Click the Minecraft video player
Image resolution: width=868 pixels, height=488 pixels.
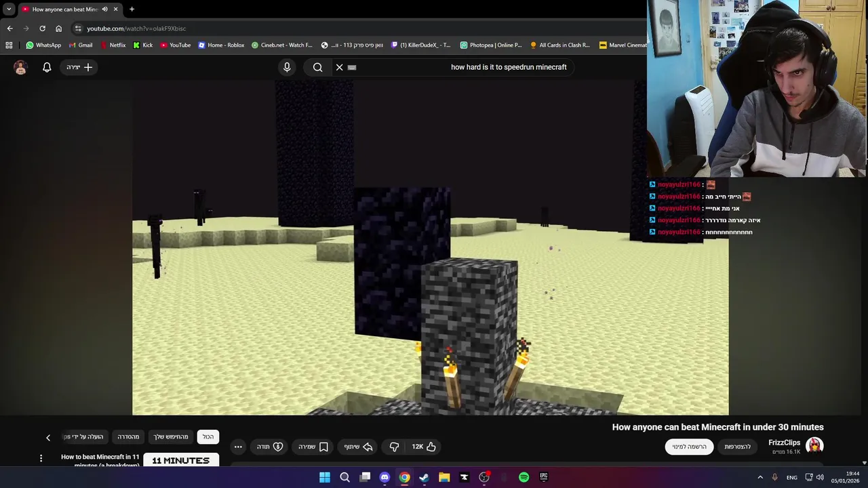tap(431, 247)
